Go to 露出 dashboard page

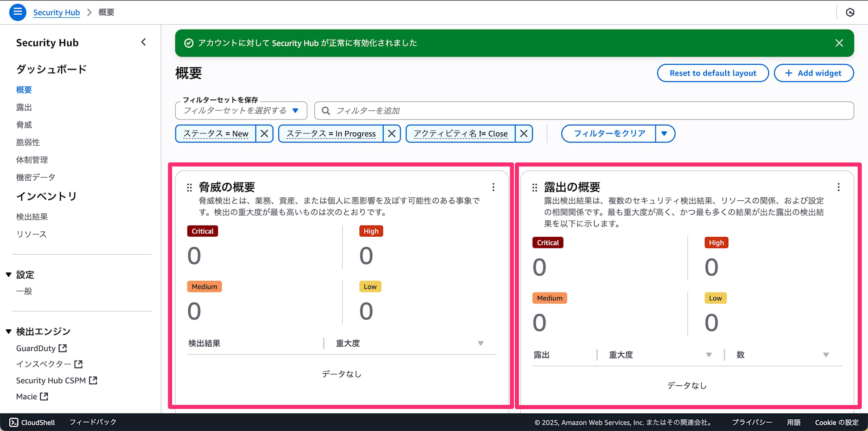[24, 107]
